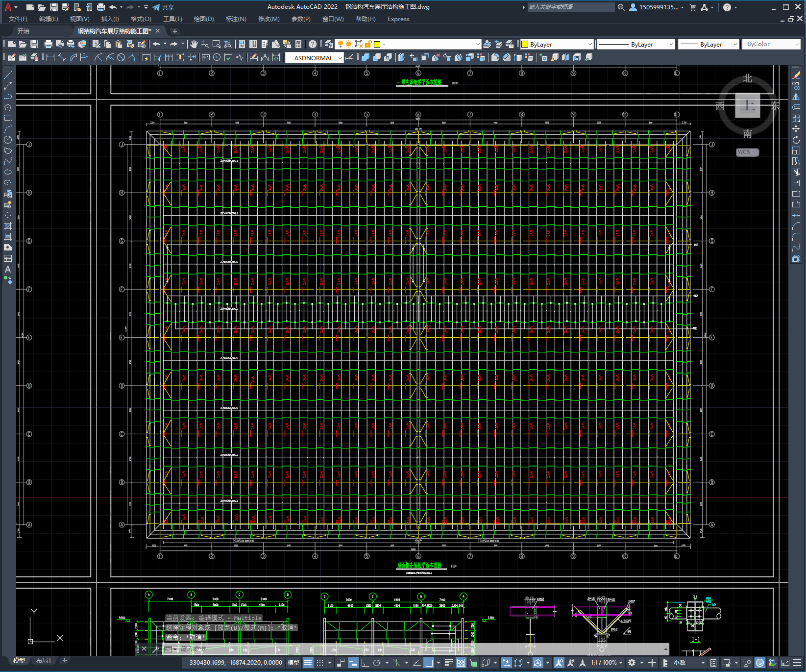This screenshot has width=806, height=672.
Task: Click the Help question mark in toolbar
Action: coord(312,44)
